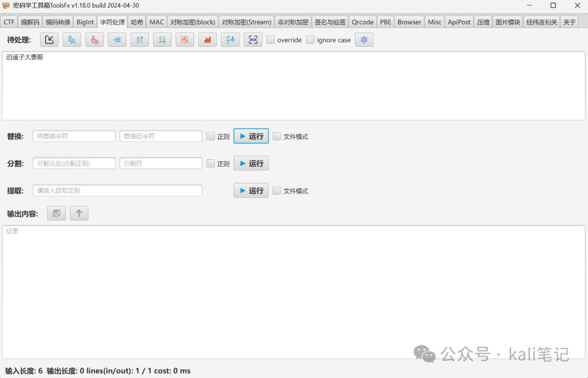Open the CTF tab
Image resolution: width=588 pixels, height=378 pixels.
pos(9,22)
